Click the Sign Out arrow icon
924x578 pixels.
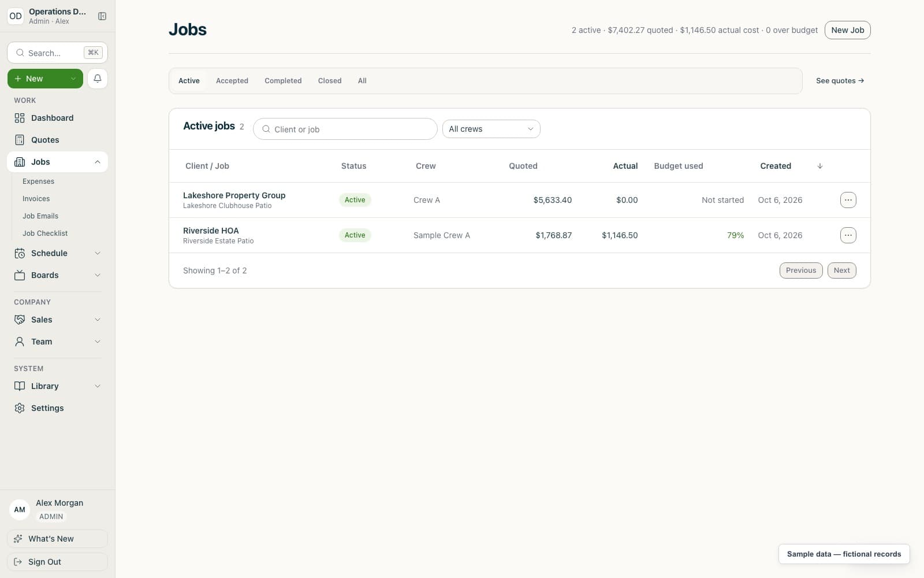pos(18,562)
